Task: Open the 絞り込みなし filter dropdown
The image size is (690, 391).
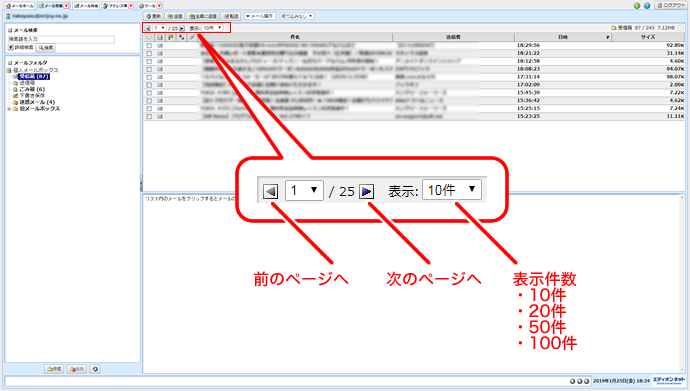Action: [297, 16]
